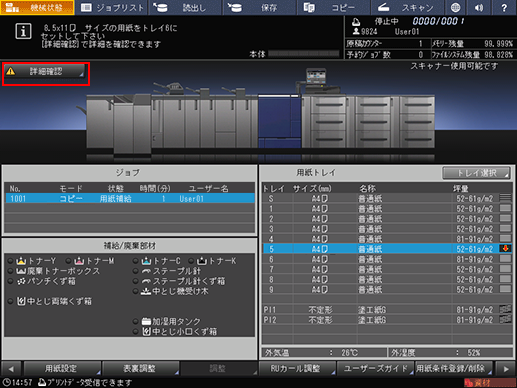Click tray 5 paper-empty warning icon
517x388 pixels.
(505, 249)
